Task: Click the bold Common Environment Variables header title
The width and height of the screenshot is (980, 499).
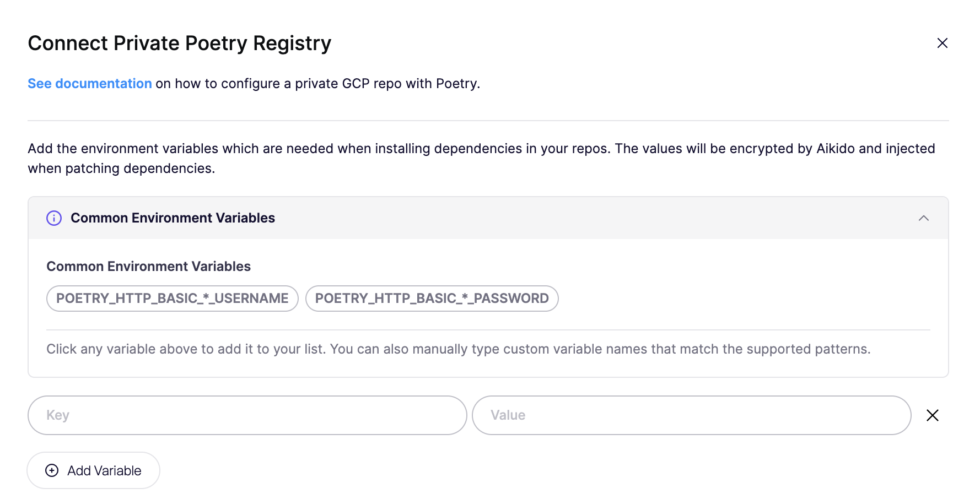Action: point(173,218)
